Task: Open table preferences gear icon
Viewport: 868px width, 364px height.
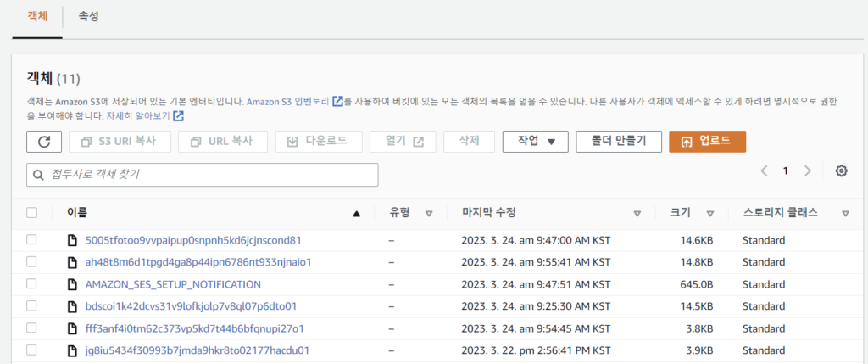Action: click(841, 171)
